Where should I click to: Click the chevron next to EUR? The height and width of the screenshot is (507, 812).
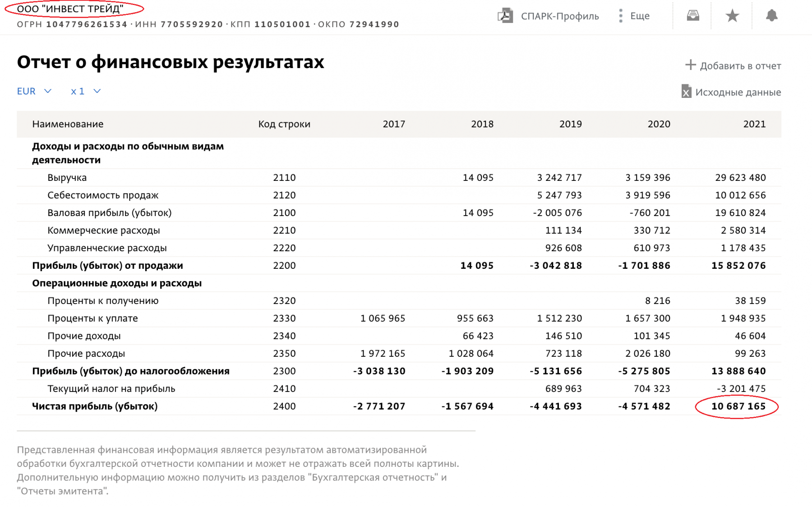pyautogui.click(x=47, y=91)
